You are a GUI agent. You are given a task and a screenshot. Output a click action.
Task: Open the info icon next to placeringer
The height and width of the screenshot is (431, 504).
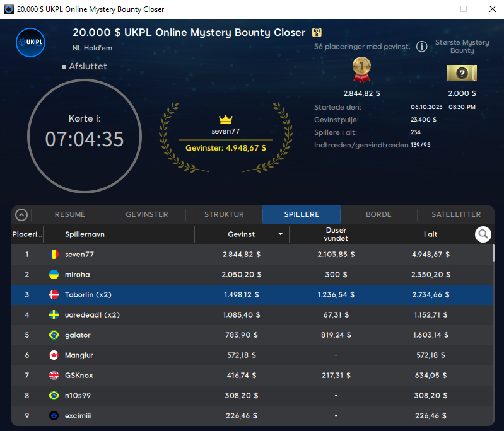coord(421,47)
